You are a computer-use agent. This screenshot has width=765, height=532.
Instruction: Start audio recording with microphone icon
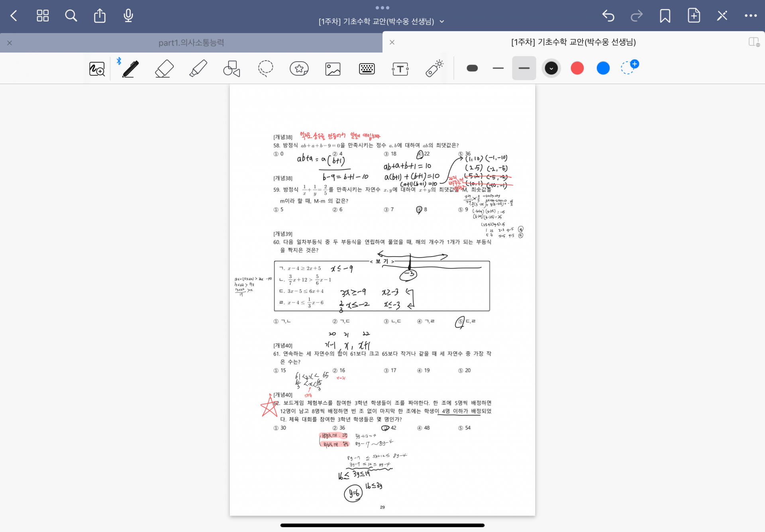tap(128, 16)
